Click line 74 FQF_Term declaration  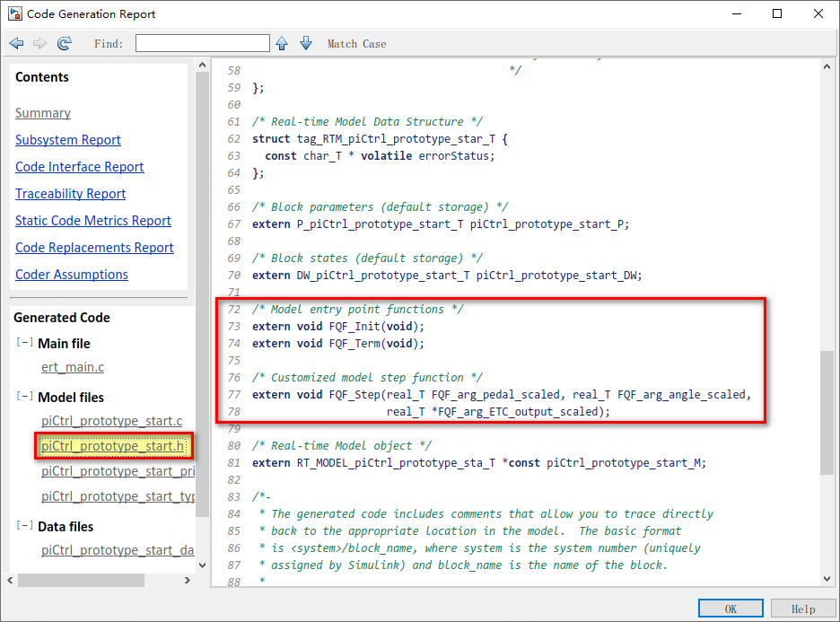338,344
